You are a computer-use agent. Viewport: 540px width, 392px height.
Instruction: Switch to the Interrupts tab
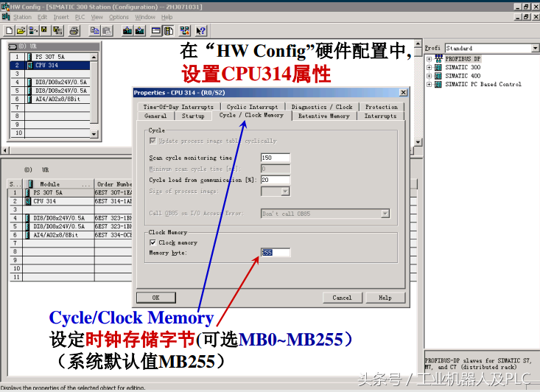[381, 116]
